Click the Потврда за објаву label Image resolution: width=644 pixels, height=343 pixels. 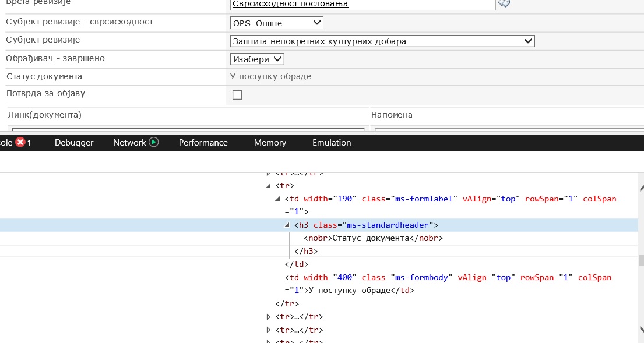tap(45, 93)
